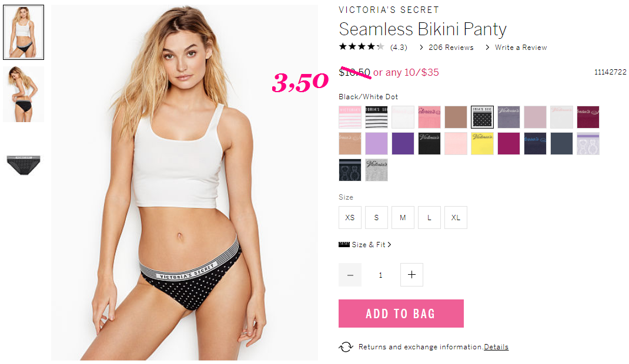Choose the pink striped swatch
This screenshot has width=629, height=364.
tap(350, 117)
